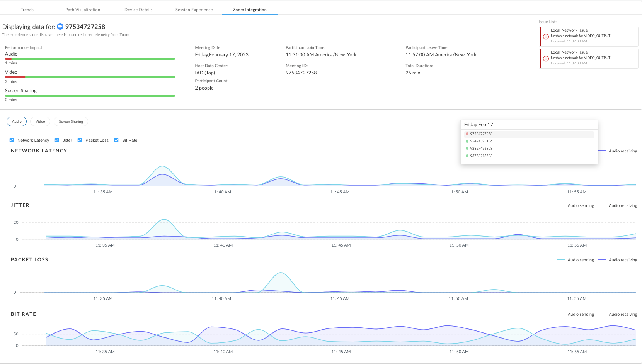This screenshot has width=642, height=364.
Task: Click the Video performance impact bar
Action: click(x=90, y=77)
